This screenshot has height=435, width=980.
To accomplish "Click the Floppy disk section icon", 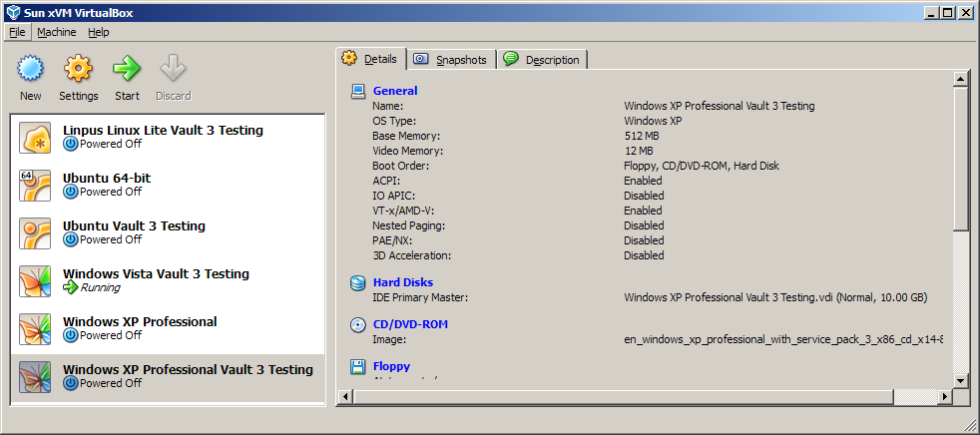I will click(x=358, y=366).
